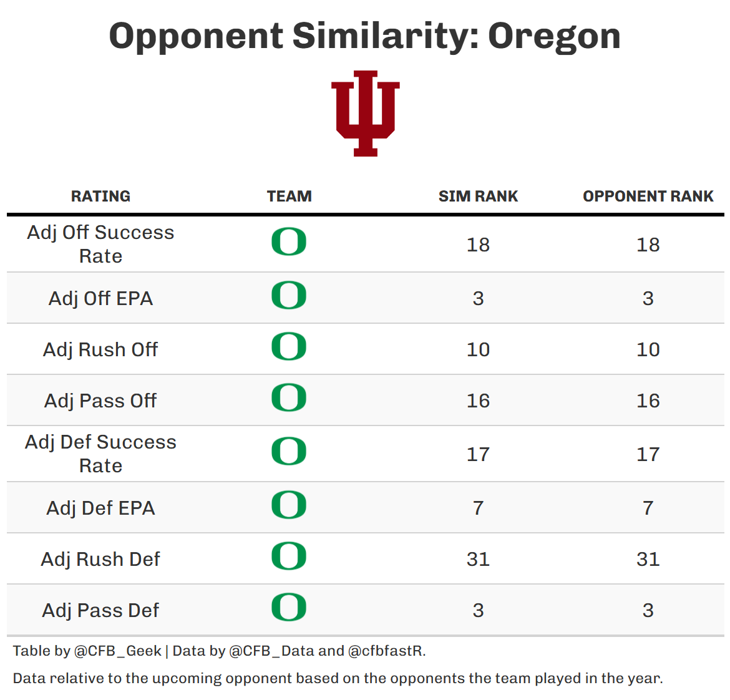Screen dimensions: 730x700
Task: Click Oregon logo in Adj Def Success Rate row
Action: [289, 452]
